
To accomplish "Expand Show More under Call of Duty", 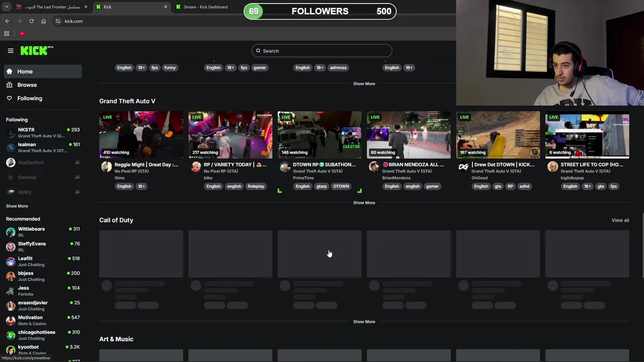I will pyautogui.click(x=364, y=322).
